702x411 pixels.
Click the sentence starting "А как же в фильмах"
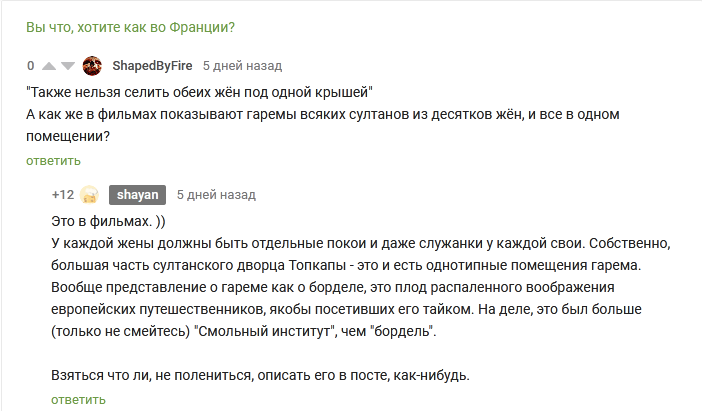point(300,114)
